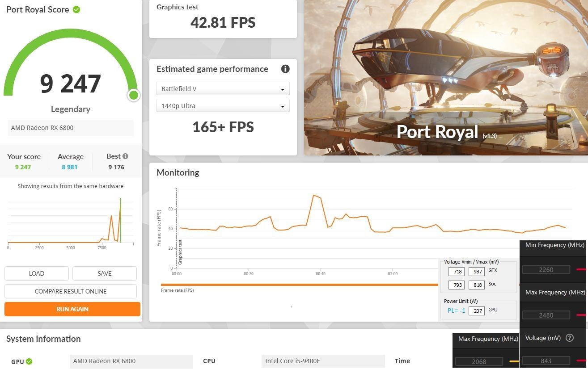Click the PL= -1 power limit label
588x369 pixels.
click(456, 310)
